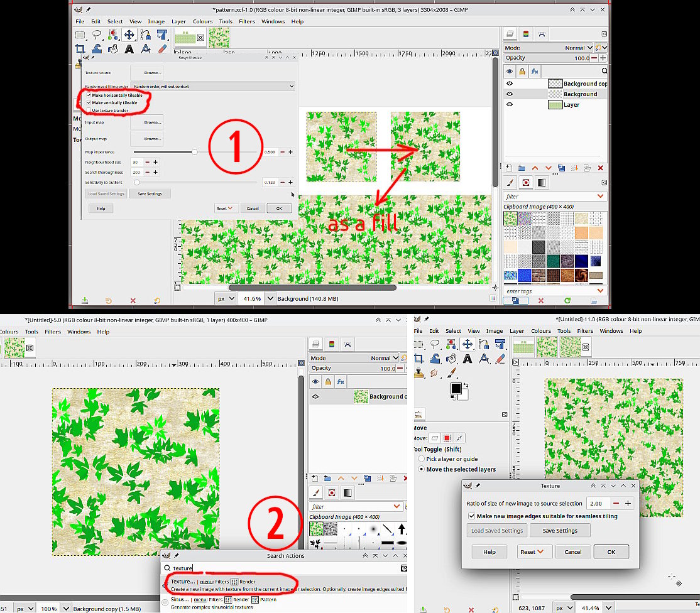This screenshot has height=613, width=700.
Task: Select the Text tool in the pattern.xcf window
Action: point(129,49)
